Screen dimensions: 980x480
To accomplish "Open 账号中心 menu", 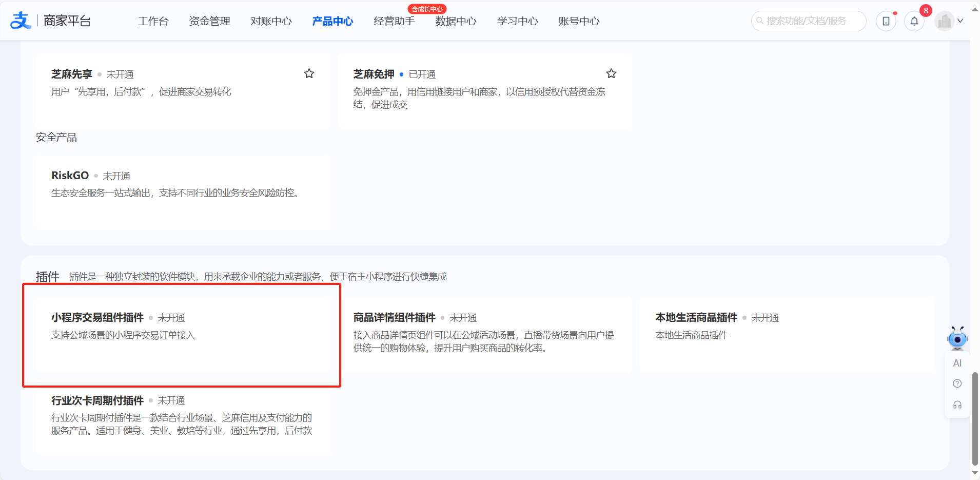I will [579, 21].
